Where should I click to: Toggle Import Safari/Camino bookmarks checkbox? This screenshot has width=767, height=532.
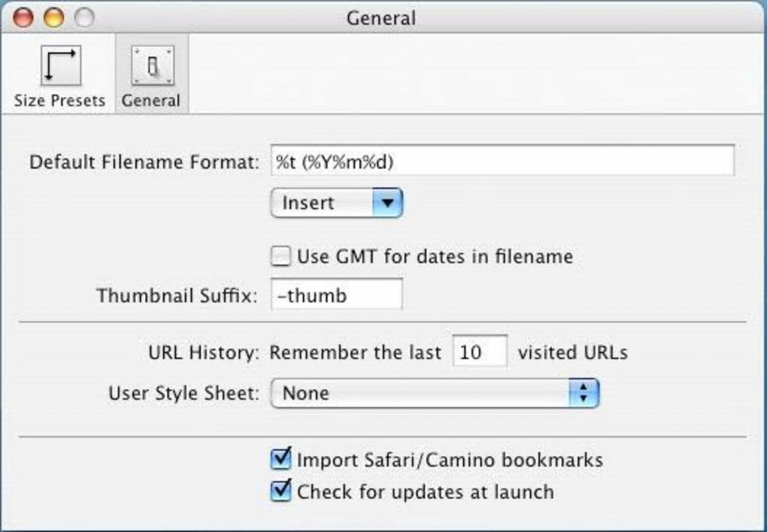(280, 458)
